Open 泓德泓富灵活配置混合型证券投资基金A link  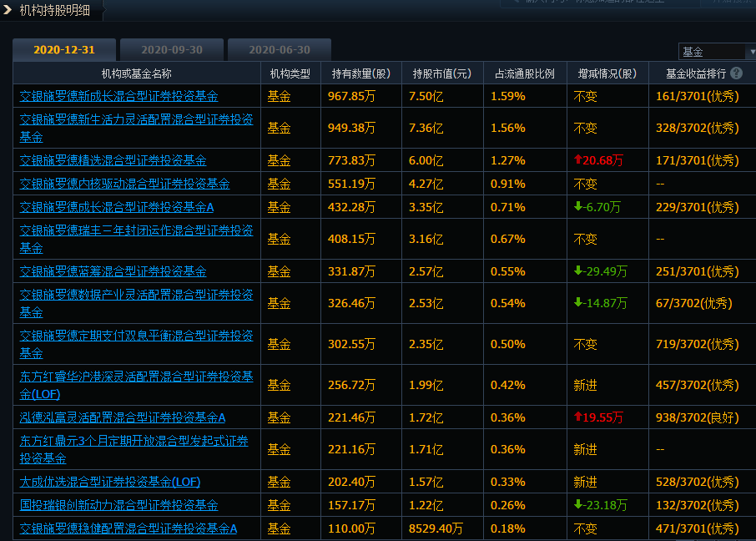pos(123,417)
